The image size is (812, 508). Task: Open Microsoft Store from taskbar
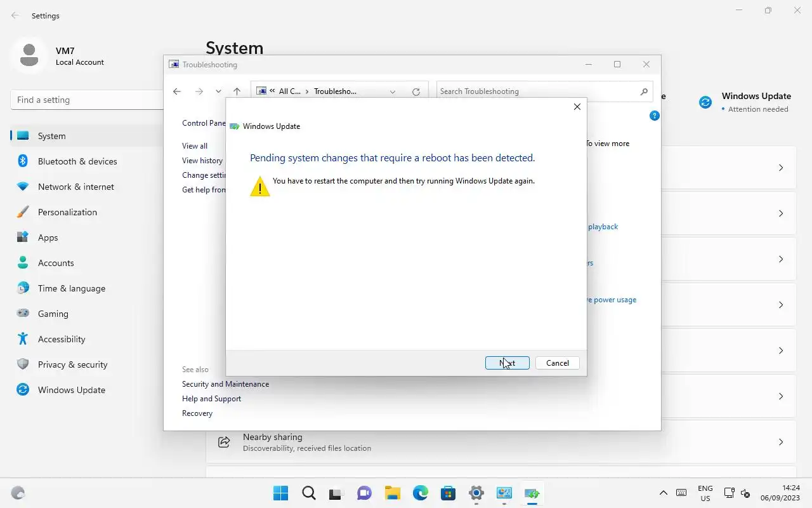[x=448, y=493]
